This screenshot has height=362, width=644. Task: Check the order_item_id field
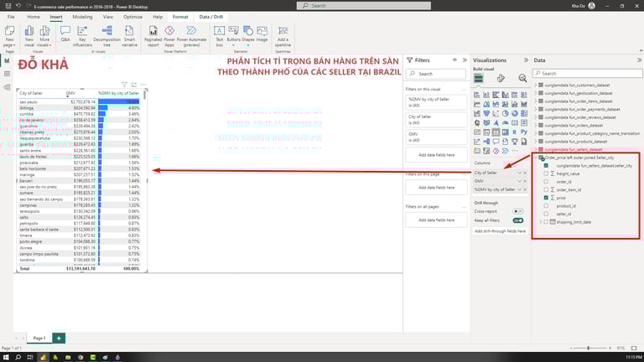point(546,189)
